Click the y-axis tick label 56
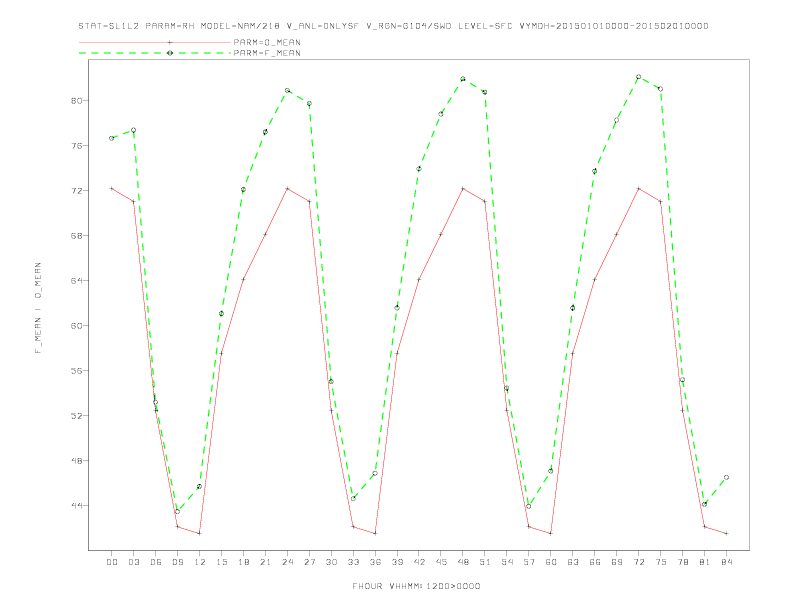The image size is (792, 612). click(76, 370)
